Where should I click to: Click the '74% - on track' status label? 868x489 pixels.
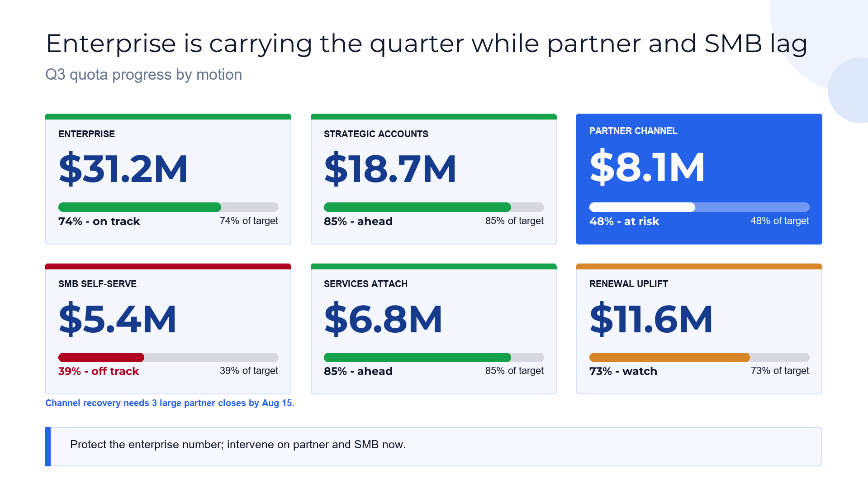tap(99, 221)
